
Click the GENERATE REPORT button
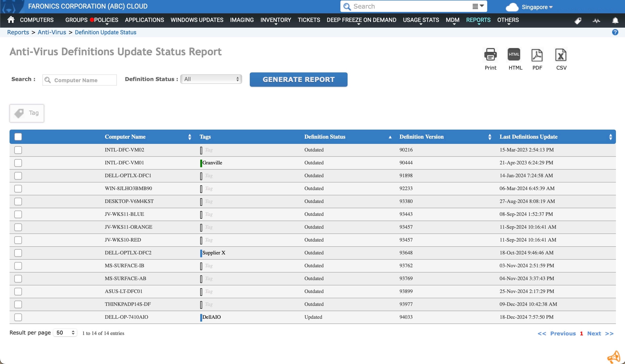(299, 80)
